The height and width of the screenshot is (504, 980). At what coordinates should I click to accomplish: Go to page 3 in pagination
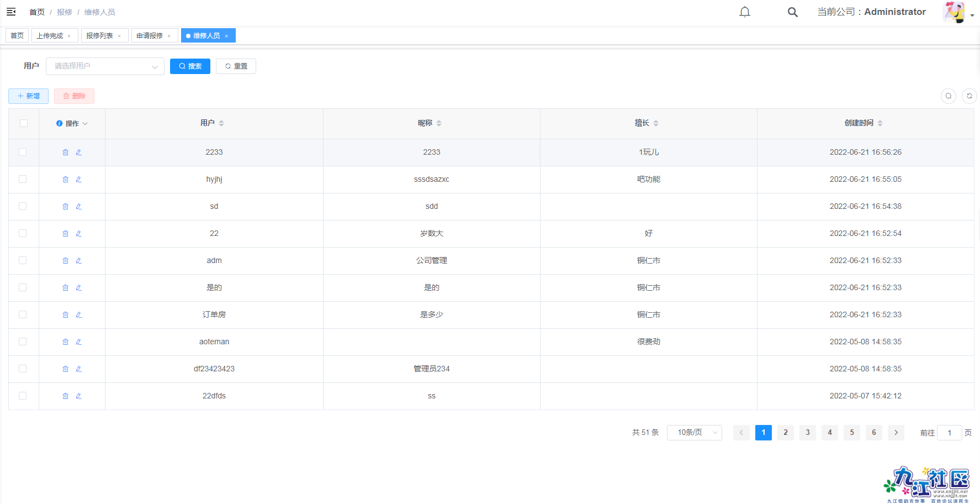point(807,433)
